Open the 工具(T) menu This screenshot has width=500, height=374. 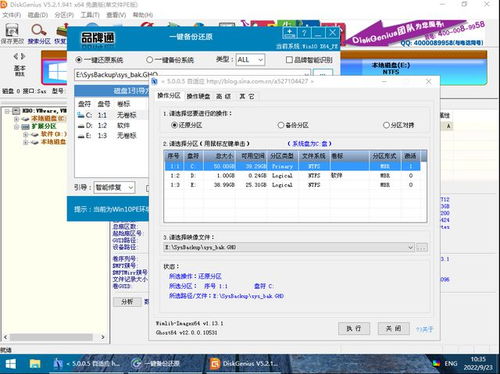point(90,15)
